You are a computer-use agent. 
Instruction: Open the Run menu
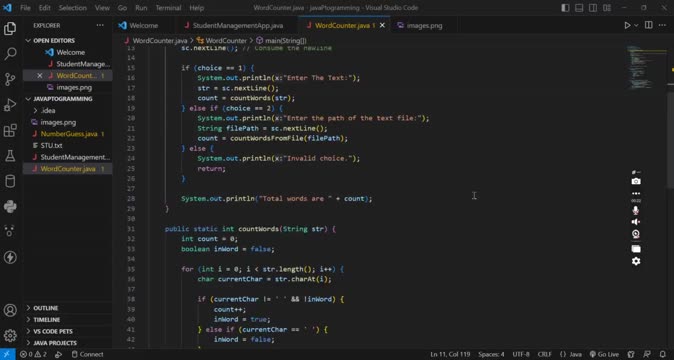[141, 8]
